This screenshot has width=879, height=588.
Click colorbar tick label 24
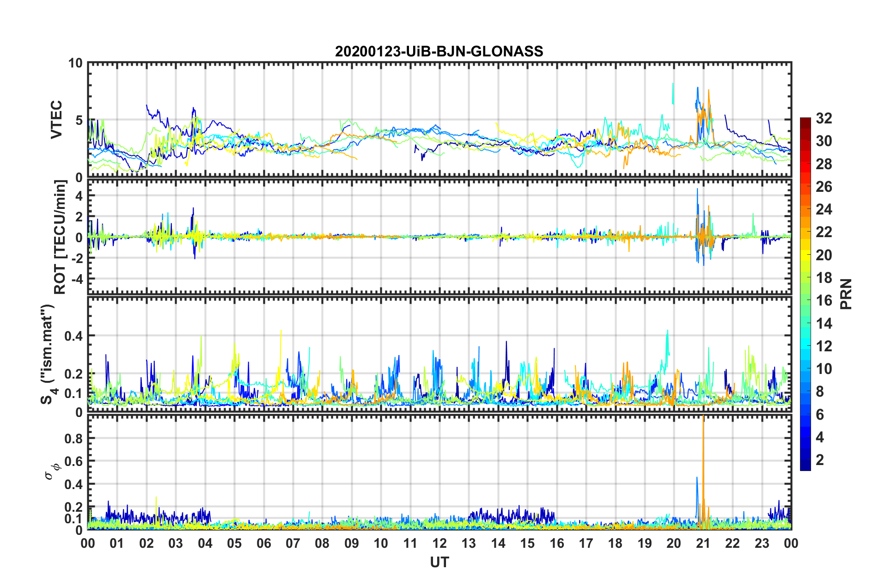pos(824,209)
